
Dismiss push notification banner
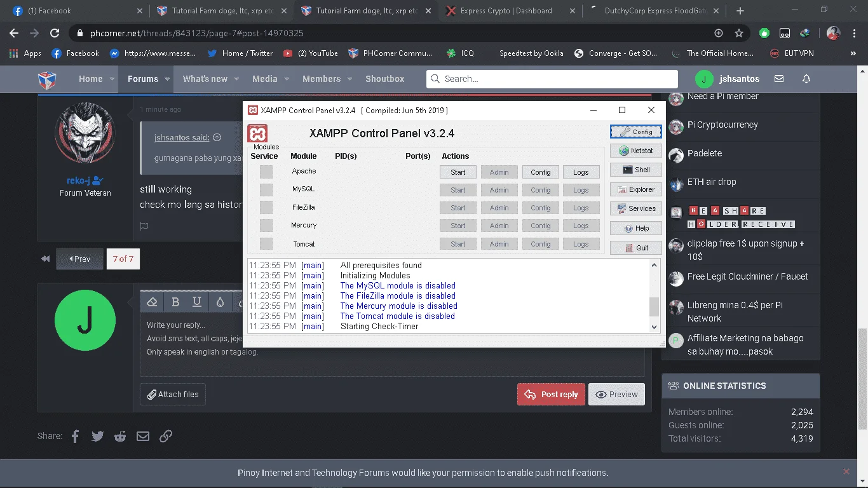(x=846, y=471)
